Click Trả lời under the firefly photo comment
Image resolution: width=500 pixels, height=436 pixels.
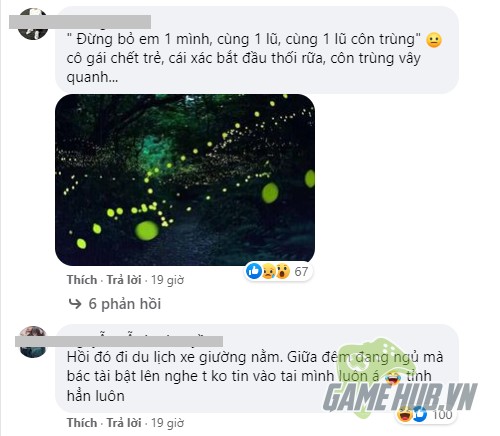124,280
